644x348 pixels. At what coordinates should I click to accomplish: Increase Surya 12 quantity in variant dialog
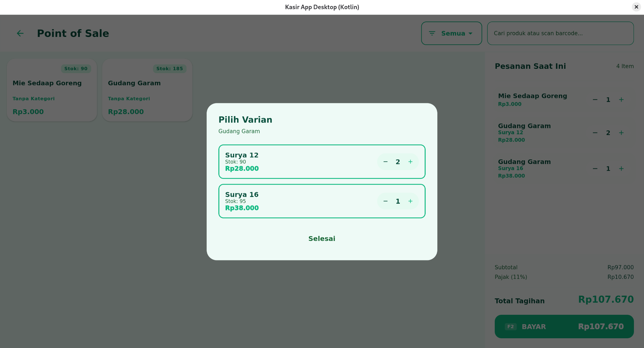pos(410,162)
